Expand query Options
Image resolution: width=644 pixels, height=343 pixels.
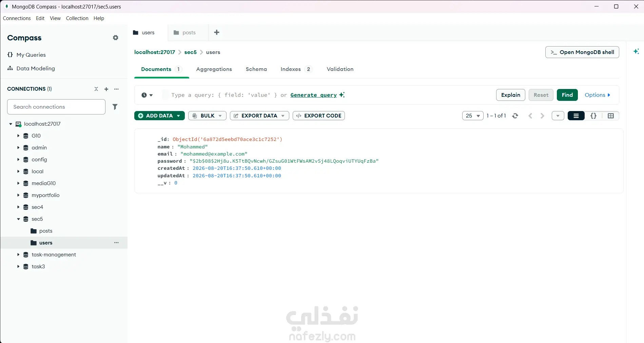pos(598,95)
